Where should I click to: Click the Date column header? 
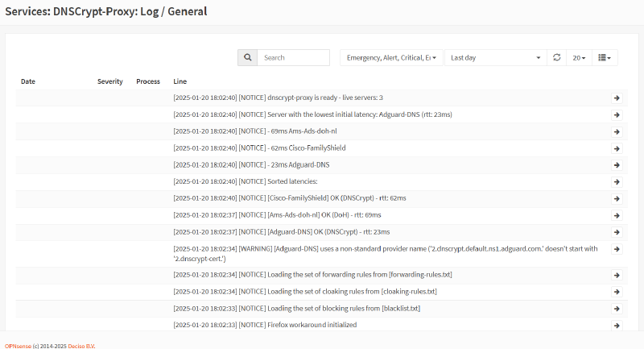pyautogui.click(x=28, y=81)
